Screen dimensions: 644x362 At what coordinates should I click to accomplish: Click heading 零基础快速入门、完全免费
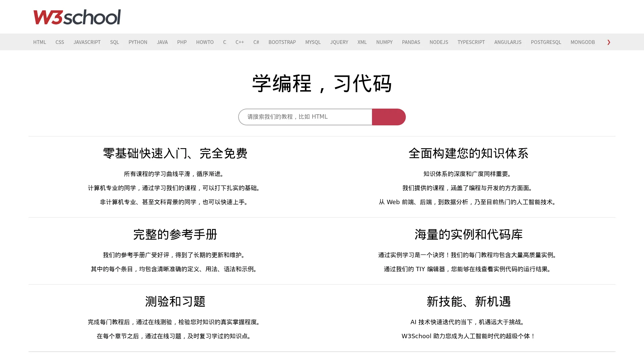tap(175, 154)
